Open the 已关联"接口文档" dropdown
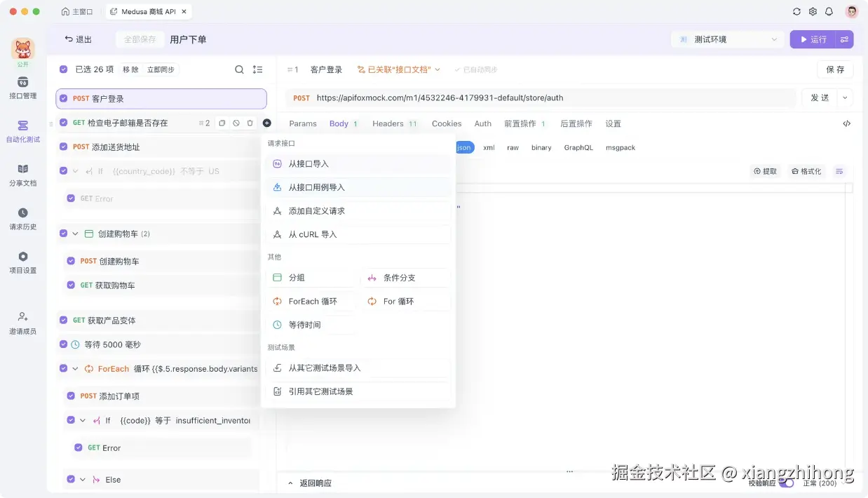 pyautogui.click(x=398, y=69)
